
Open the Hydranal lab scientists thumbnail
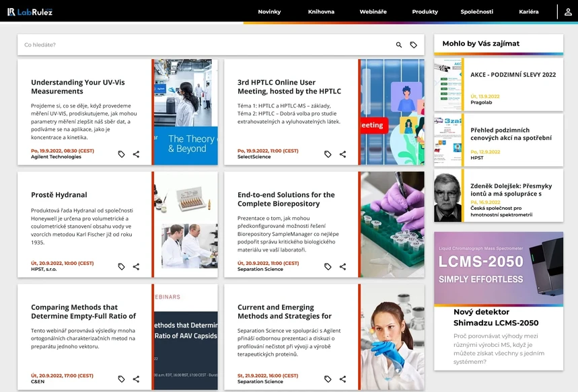tap(186, 225)
